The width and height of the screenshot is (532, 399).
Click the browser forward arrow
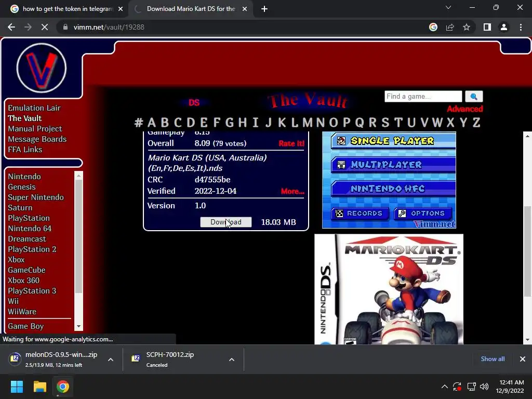28,27
